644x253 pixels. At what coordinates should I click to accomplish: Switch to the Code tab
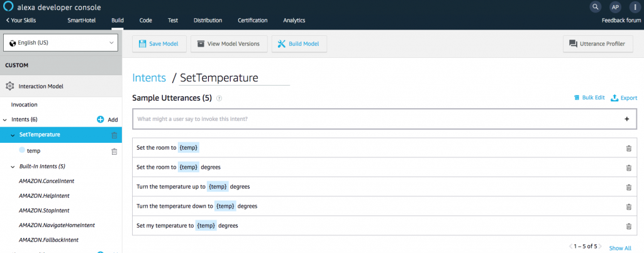146,20
